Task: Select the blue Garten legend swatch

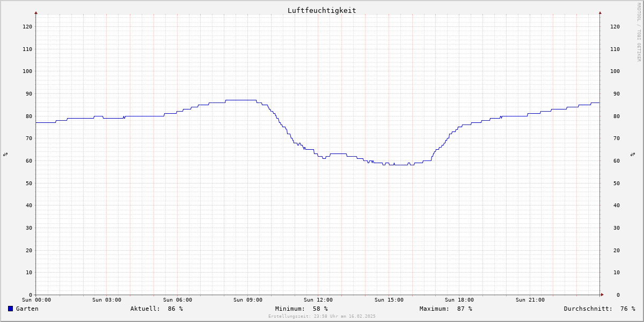Action: pyautogui.click(x=10, y=309)
